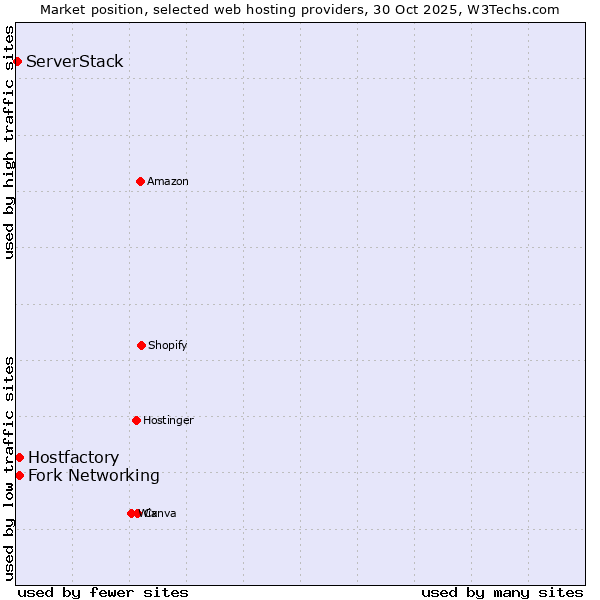Click the Fork Networking label text

pyautogui.click(x=94, y=475)
